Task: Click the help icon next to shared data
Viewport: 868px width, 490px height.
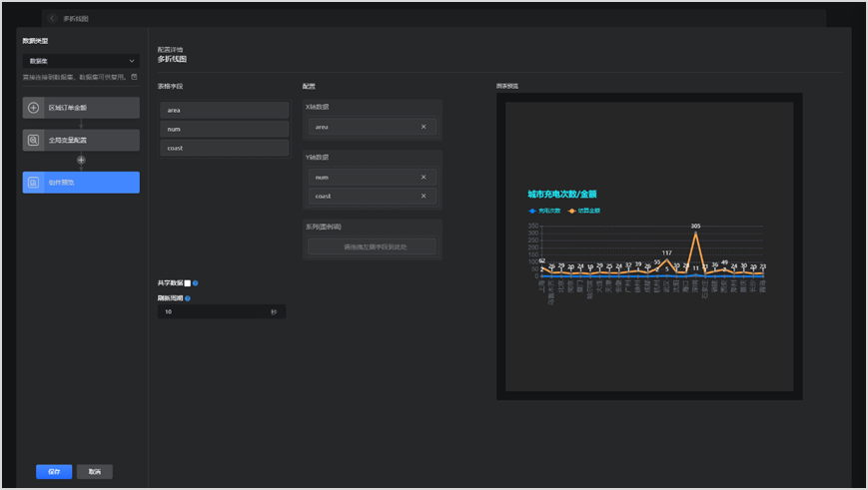Action: click(x=196, y=283)
